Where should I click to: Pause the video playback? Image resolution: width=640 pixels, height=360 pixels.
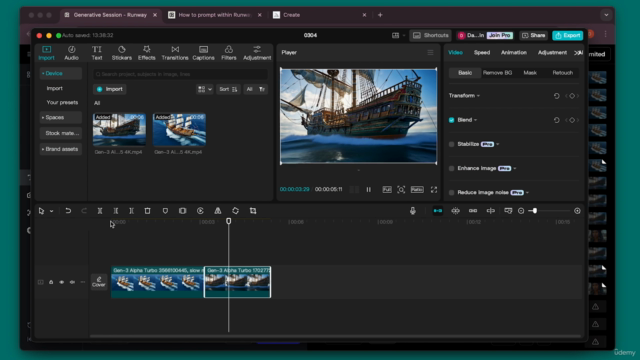tap(369, 189)
